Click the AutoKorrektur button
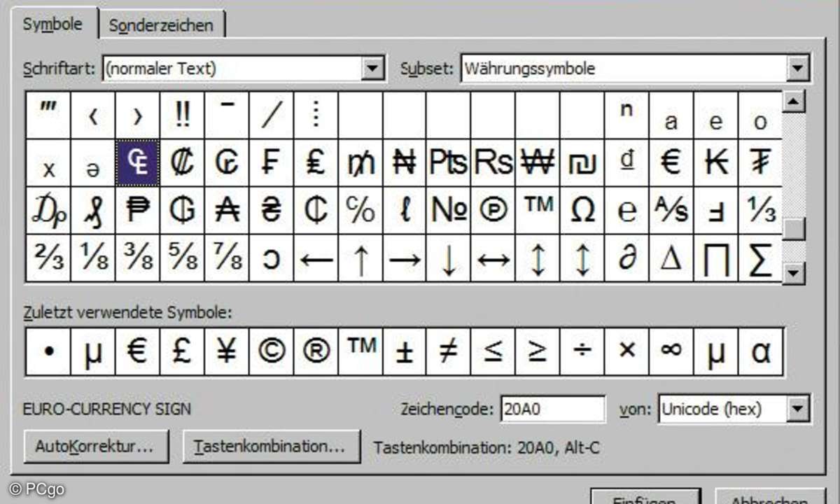The width and height of the screenshot is (840, 504). (x=97, y=447)
